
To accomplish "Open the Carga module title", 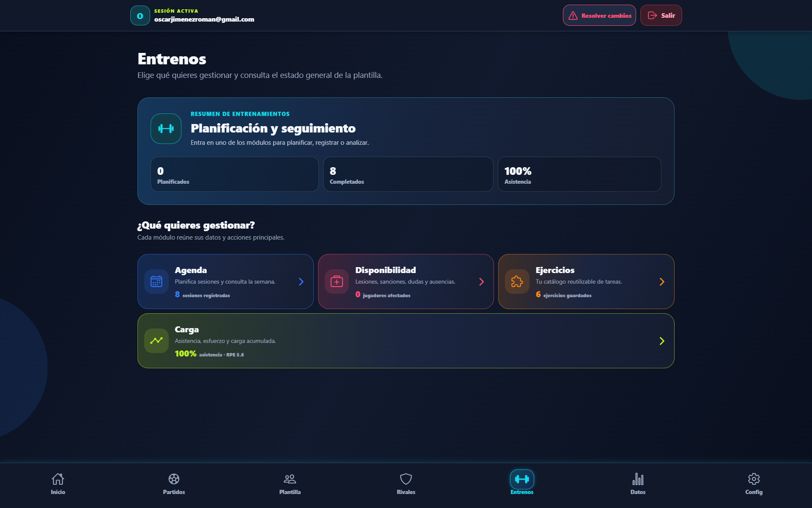I will coord(187,329).
